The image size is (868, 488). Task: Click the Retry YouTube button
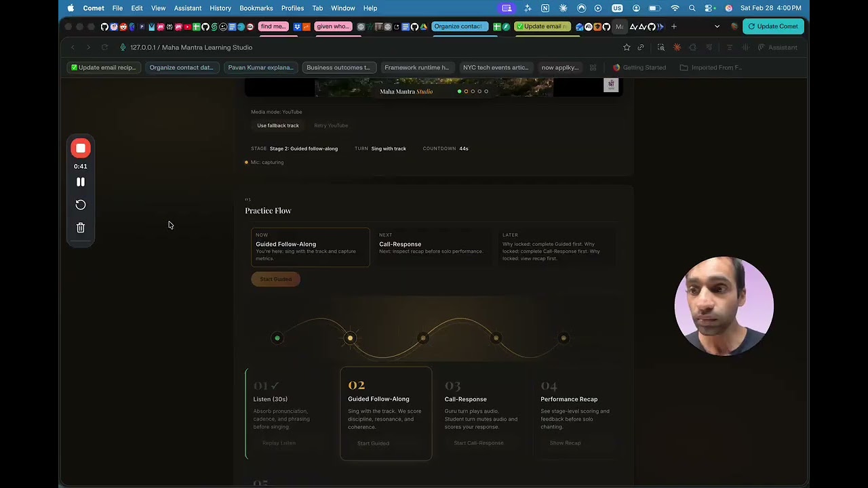click(331, 125)
